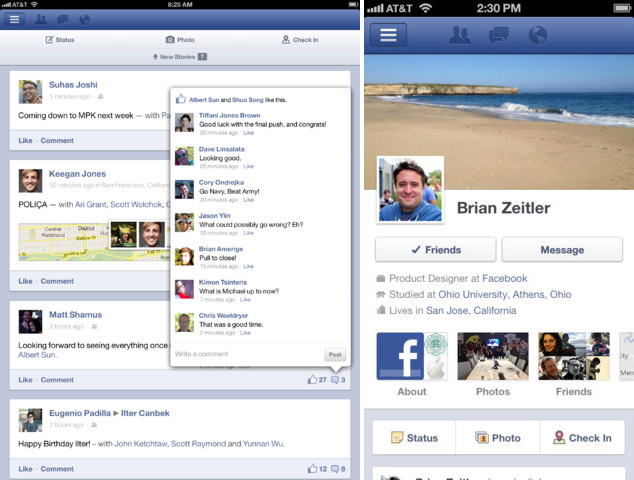Open Yunnan Wu tagged link
The width and height of the screenshot is (634, 480).
tap(263, 444)
